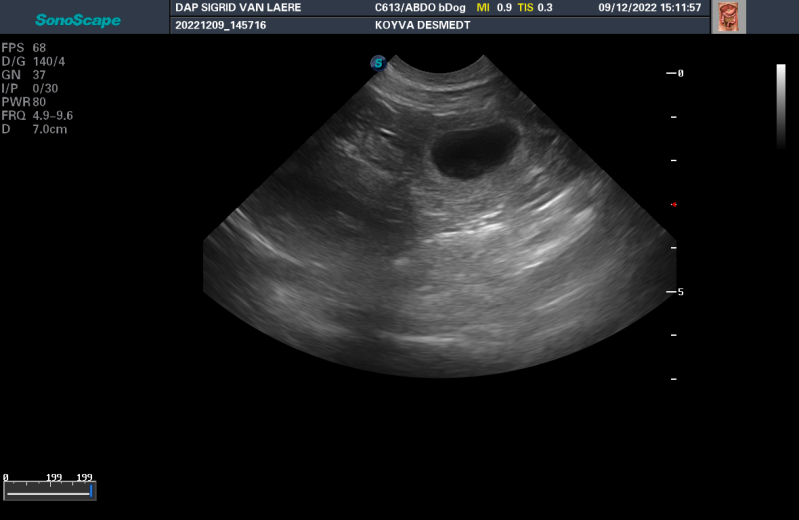Click the grayscale map bar

click(781, 107)
